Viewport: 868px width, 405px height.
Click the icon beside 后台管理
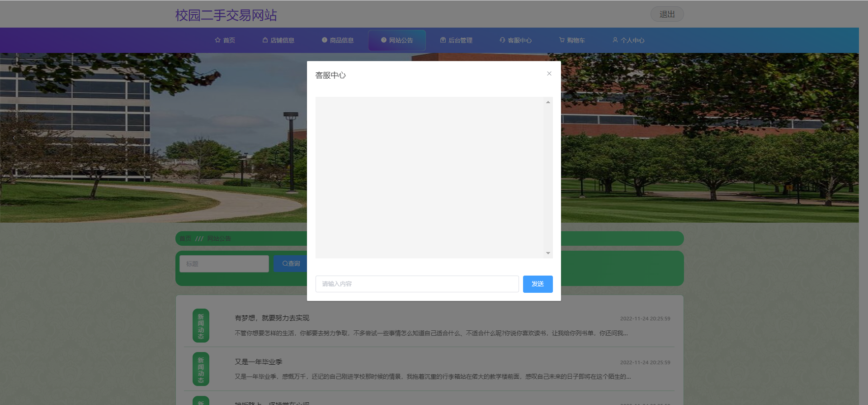tap(443, 40)
